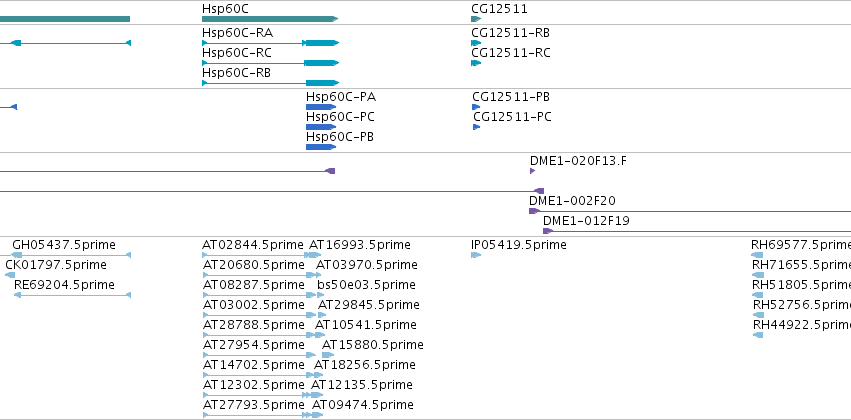Select transcript CG12511-RC label
The width and height of the screenshot is (851, 420).
[511, 53]
